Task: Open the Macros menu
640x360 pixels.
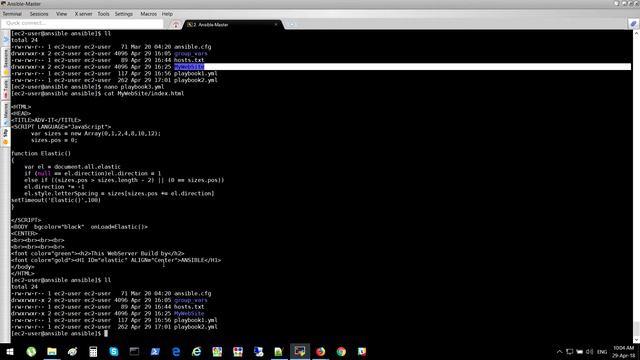Action: click(x=149, y=14)
